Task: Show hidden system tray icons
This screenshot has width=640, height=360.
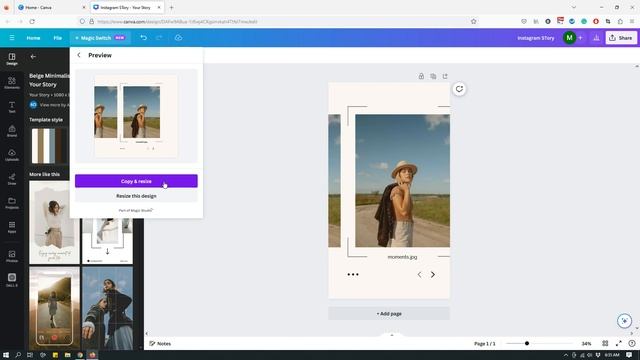Action: (565, 355)
